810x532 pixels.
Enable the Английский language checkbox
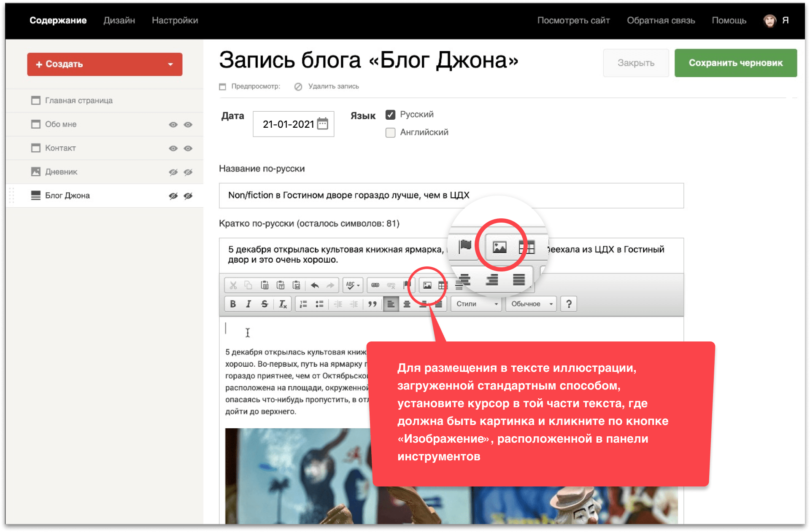[391, 132]
